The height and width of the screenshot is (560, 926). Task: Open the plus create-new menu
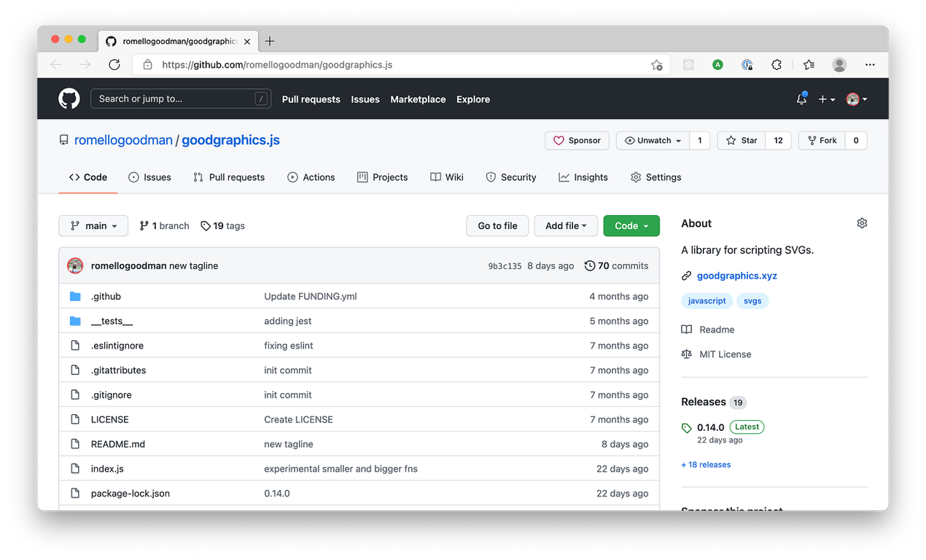coord(826,99)
